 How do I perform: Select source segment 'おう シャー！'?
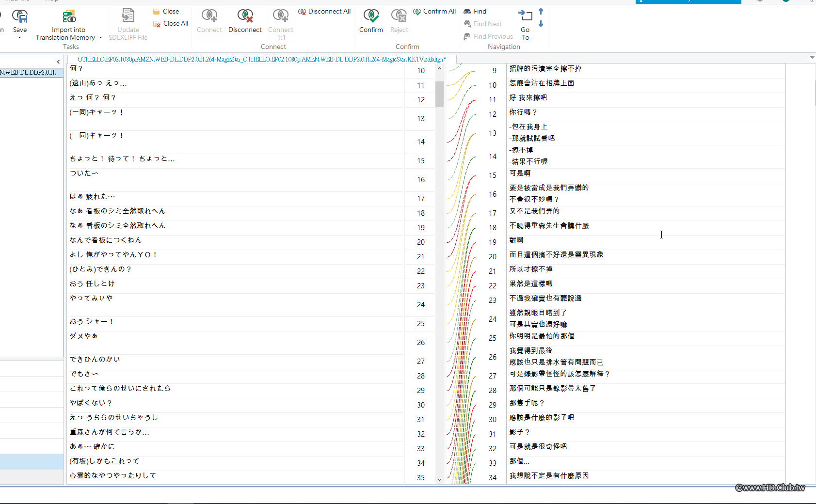236,324
